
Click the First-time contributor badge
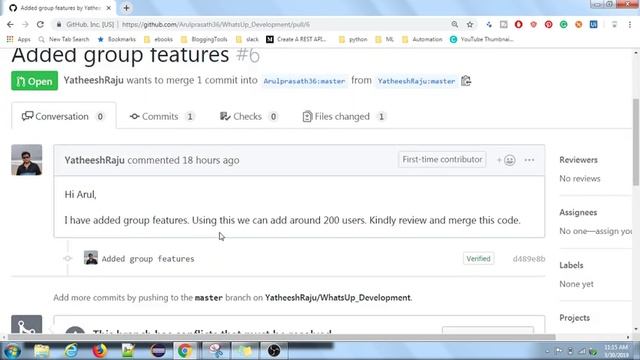coord(442,160)
